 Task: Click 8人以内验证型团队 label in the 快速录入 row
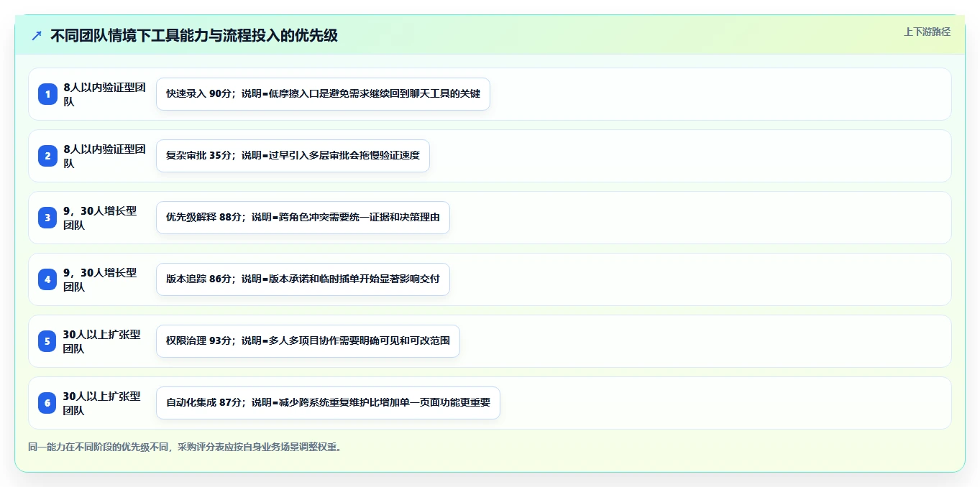click(x=105, y=94)
